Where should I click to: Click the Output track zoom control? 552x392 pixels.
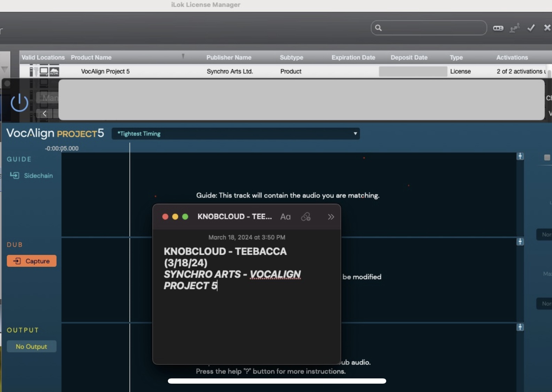click(x=520, y=327)
